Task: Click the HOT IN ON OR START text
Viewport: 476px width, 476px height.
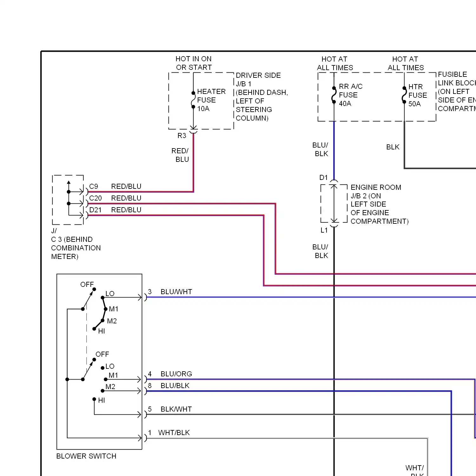Action: pyautogui.click(x=194, y=63)
